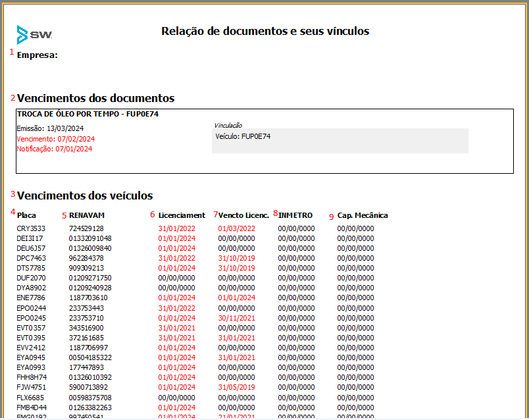Click 'Vencimentos dos veículos' section heading
This screenshot has height=420, width=529.
tap(85, 196)
